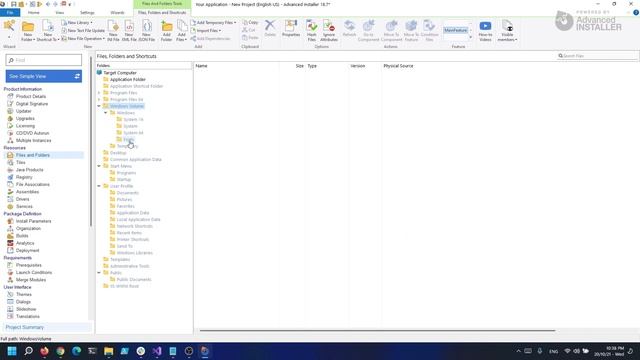Click New Text File Update
This screenshot has height=360, width=640.
click(83, 31)
